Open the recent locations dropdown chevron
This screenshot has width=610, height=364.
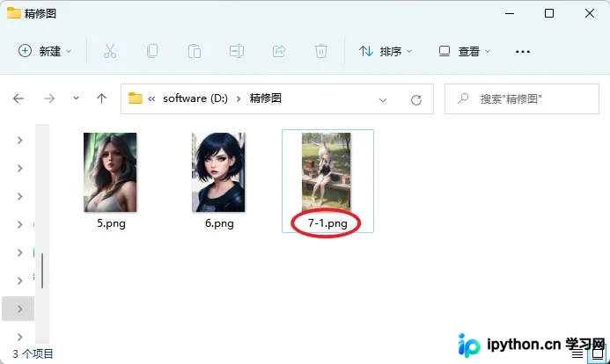(76, 98)
